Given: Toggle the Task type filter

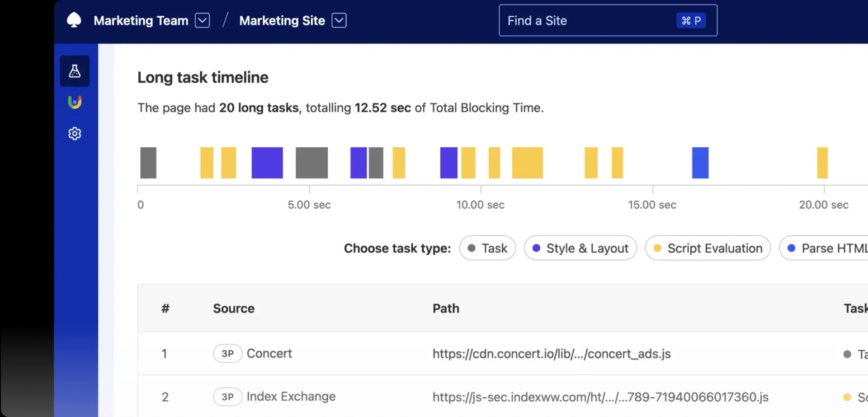Looking at the screenshot, I should [487, 248].
